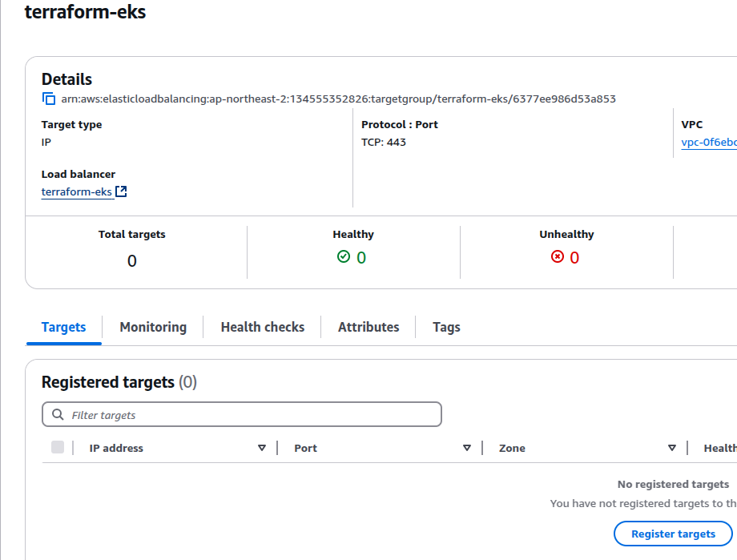Screen dimensions: 737x560
Task: Click the search magnifier in Filter targets
Action: pyautogui.click(x=58, y=414)
